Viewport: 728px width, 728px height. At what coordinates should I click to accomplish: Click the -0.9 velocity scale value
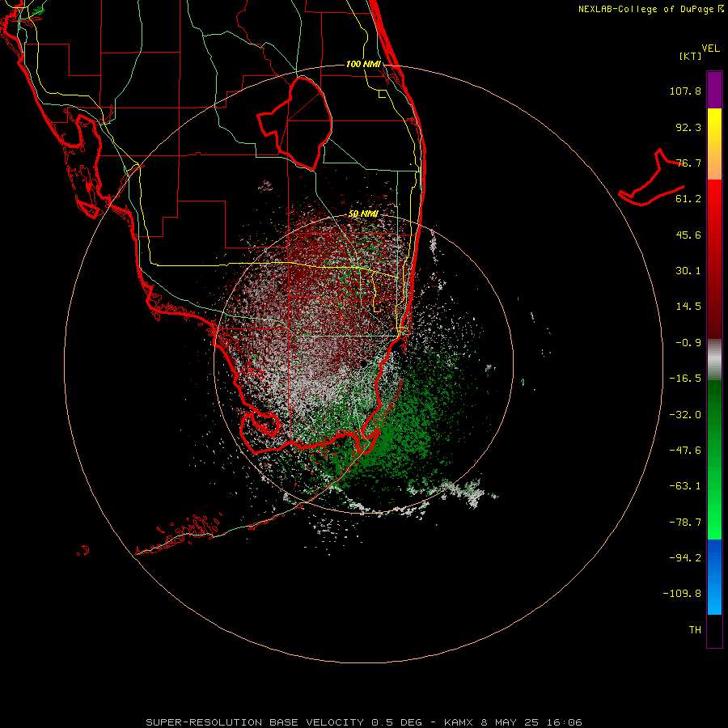click(x=688, y=343)
